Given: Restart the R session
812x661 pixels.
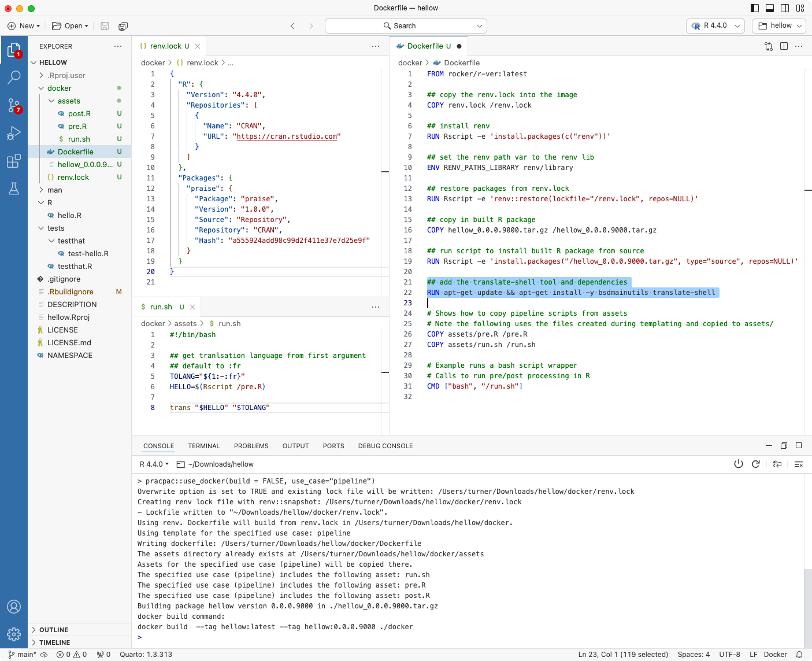Looking at the screenshot, I should 756,464.
